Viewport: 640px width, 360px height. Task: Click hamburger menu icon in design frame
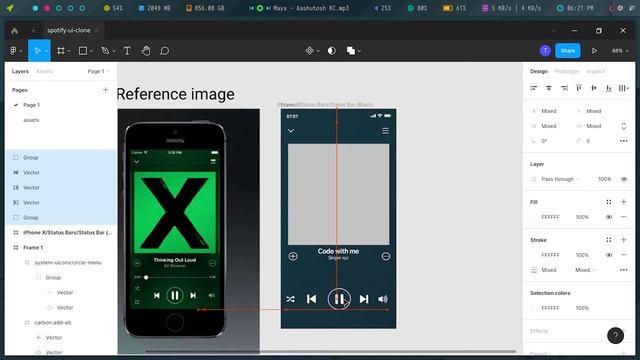click(385, 131)
